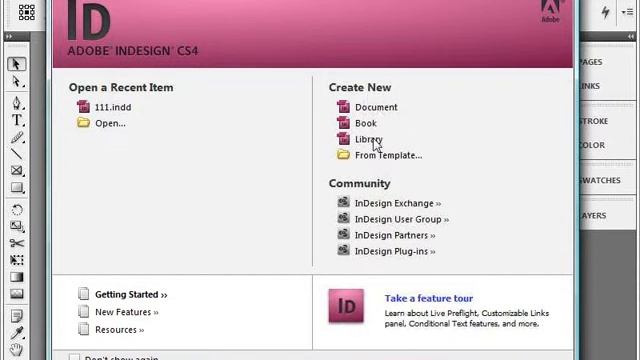
Task: Select the Pencil tool
Action: [16, 138]
